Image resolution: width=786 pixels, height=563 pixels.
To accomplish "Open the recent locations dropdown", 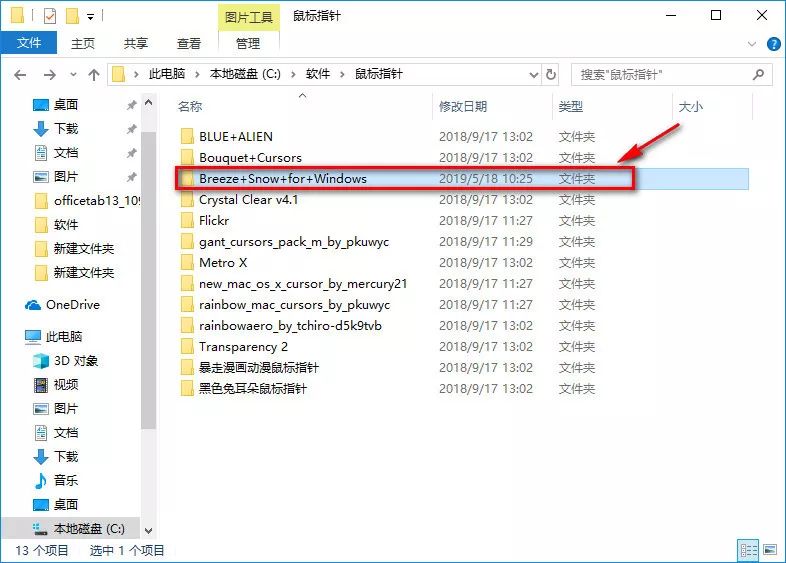I will pos(73,75).
